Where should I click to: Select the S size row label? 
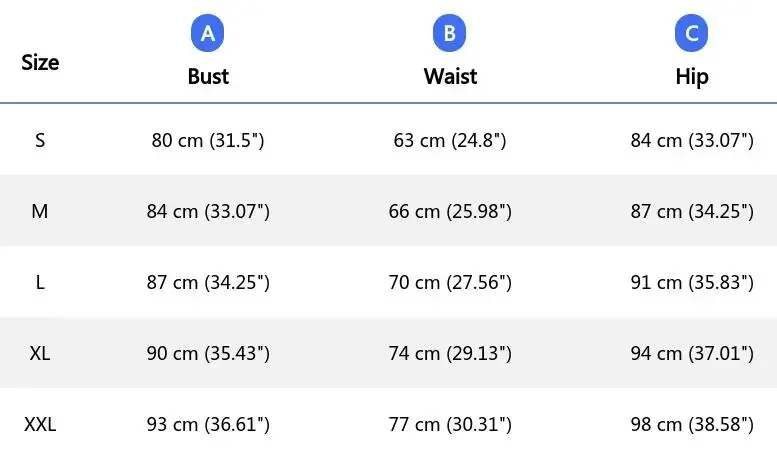(x=40, y=140)
